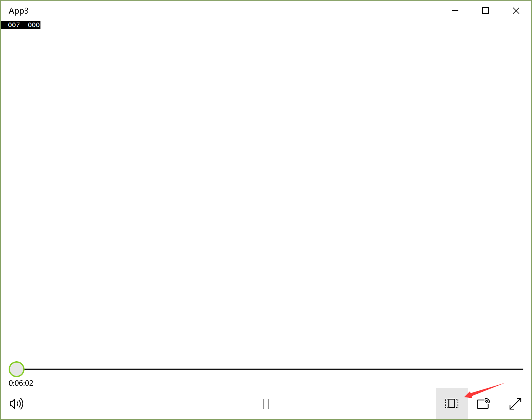Maximize the App3 window

pos(486,11)
